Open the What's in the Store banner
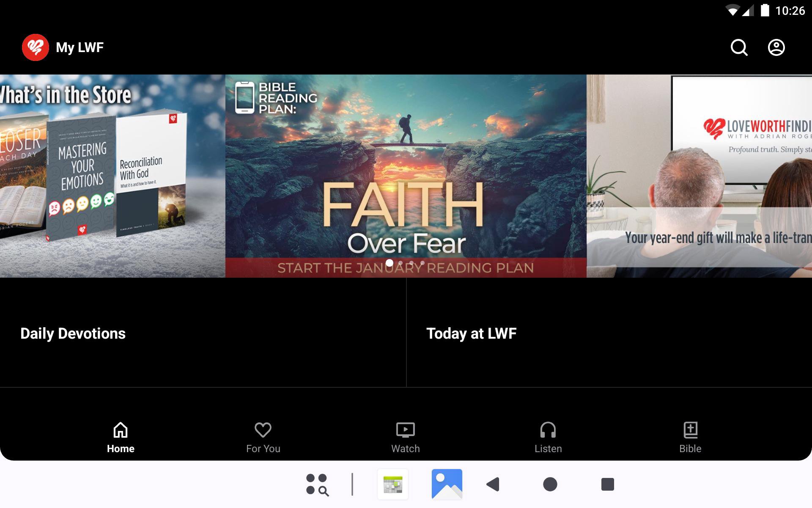The width and height of the screenshot is (812, 508). (112, 176)
